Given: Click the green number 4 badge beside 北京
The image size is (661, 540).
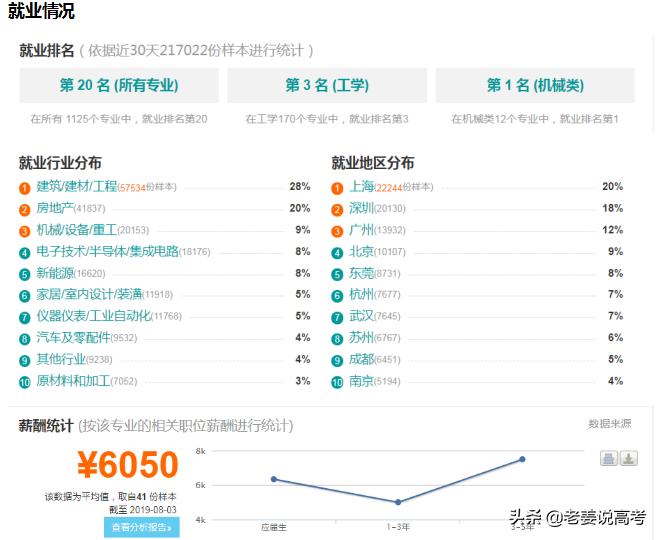Looking at the screenshot, I should (x=338, y=252).
